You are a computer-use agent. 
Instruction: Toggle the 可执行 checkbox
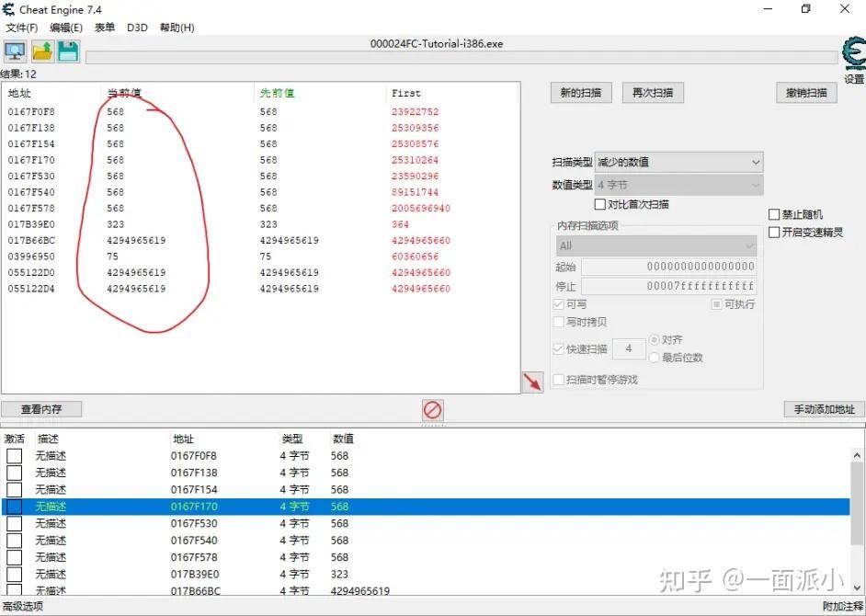click(x=716, y=304)
